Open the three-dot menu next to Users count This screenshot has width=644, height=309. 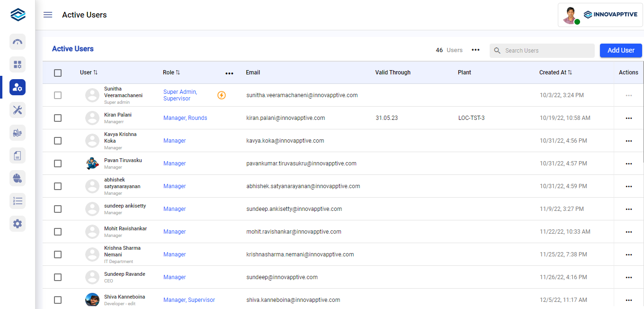point(475,50)
